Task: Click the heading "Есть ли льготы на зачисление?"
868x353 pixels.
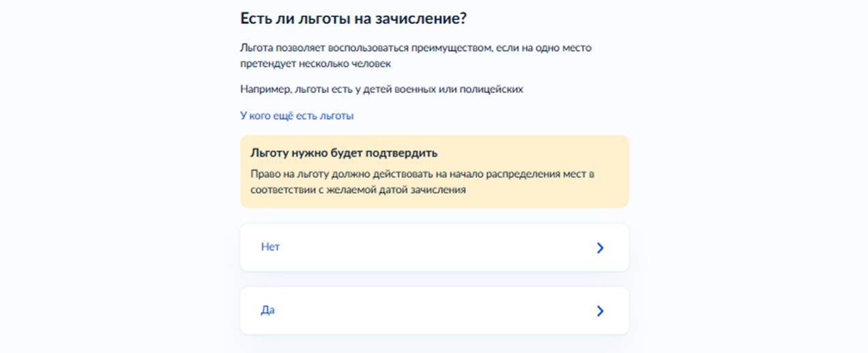Action: (353, 18)
